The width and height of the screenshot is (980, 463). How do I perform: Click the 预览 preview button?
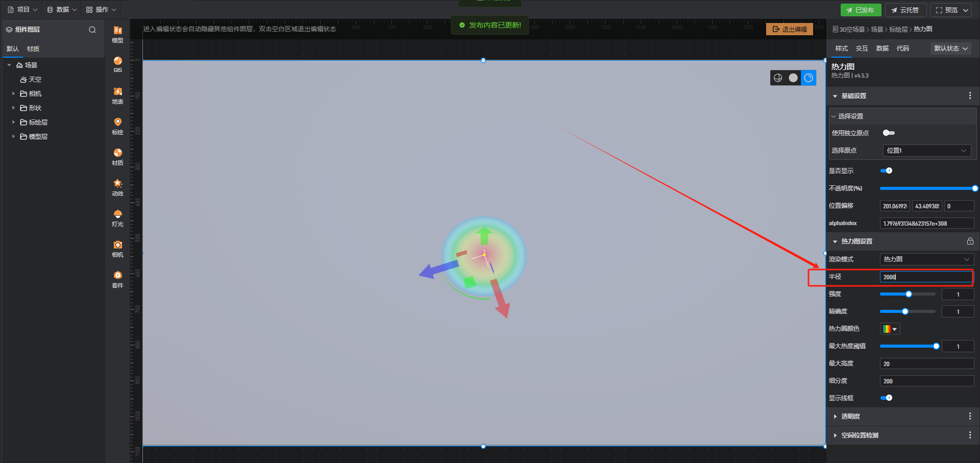[951, 10]
